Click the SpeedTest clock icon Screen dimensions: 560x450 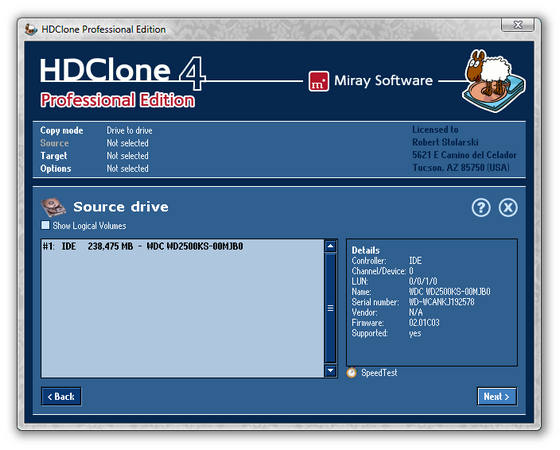[351, 373]
